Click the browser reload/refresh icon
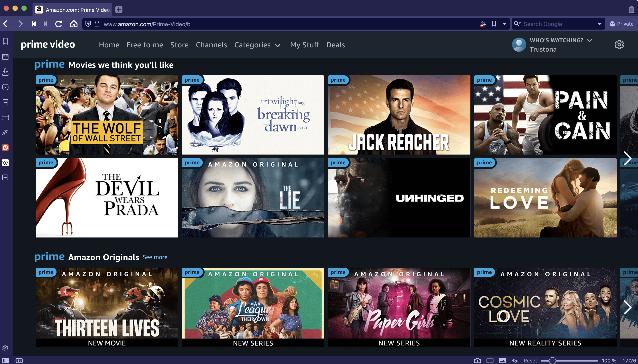 pos(59,24)
